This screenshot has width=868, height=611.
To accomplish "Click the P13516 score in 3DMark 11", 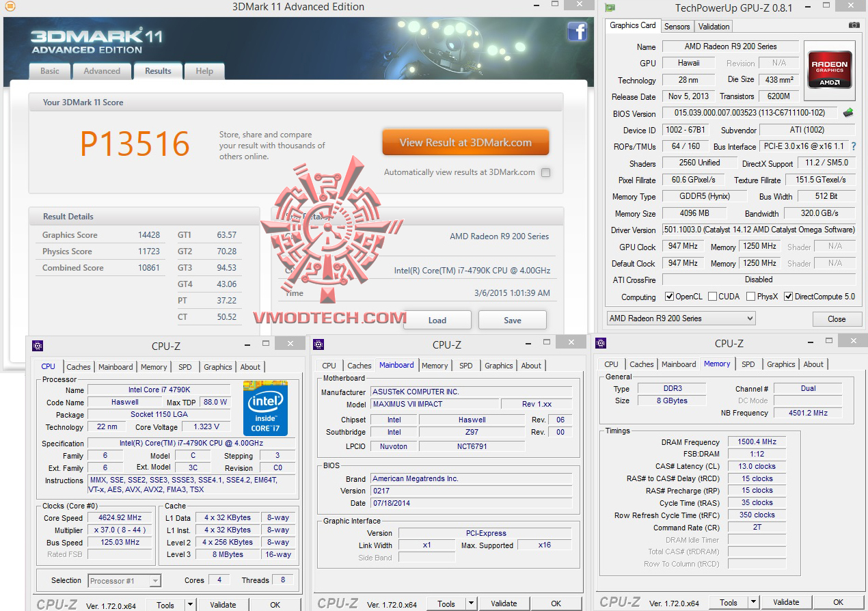I will click(x=135, y=144).
